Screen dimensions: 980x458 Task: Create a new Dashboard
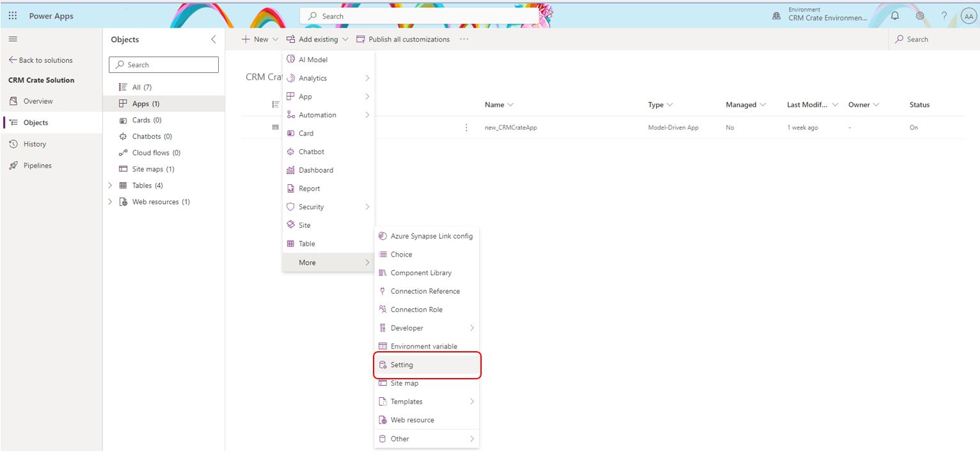coord(315,170)
